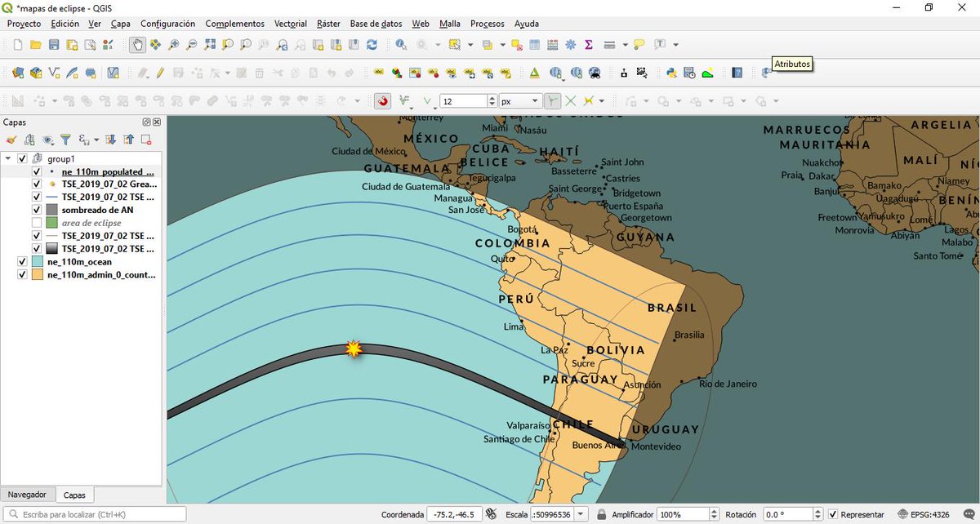Open the px snapping units dropdown
Viewport: 980px width, 524px height.
point(535,101)
